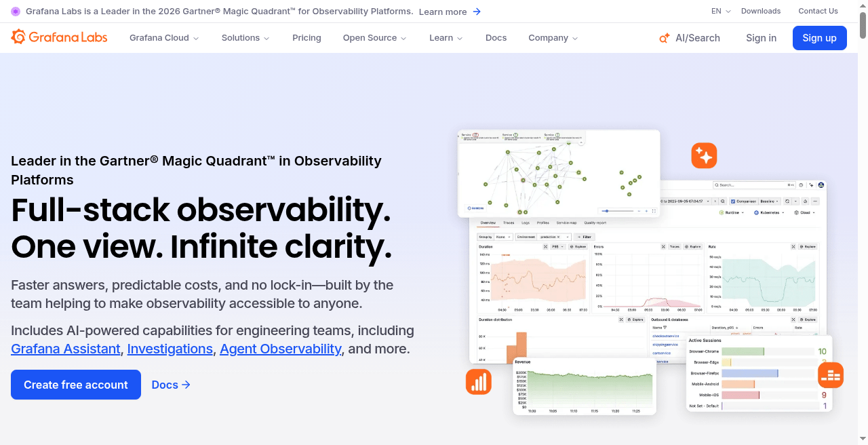Expand the Company menu
This screenshot has width=868, height=445.
(x=553, y=38)
